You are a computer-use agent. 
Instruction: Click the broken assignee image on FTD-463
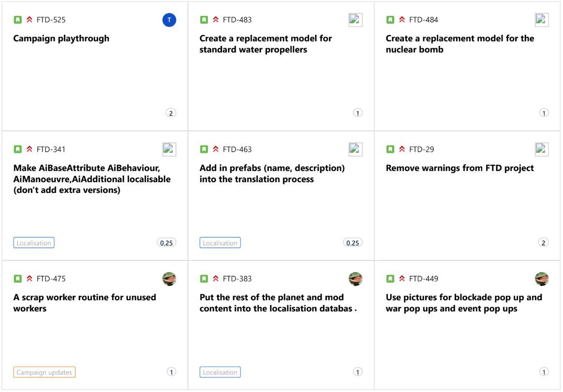click(356, 149)
